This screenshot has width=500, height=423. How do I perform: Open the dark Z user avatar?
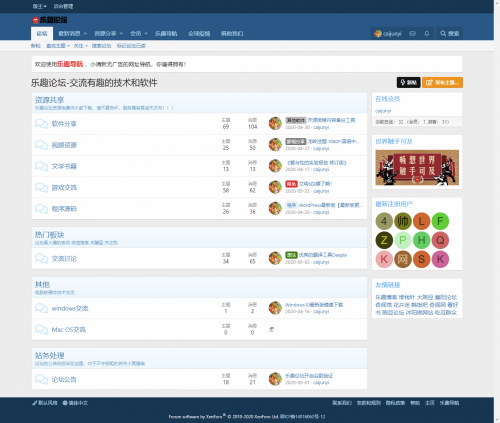(384, 240)
